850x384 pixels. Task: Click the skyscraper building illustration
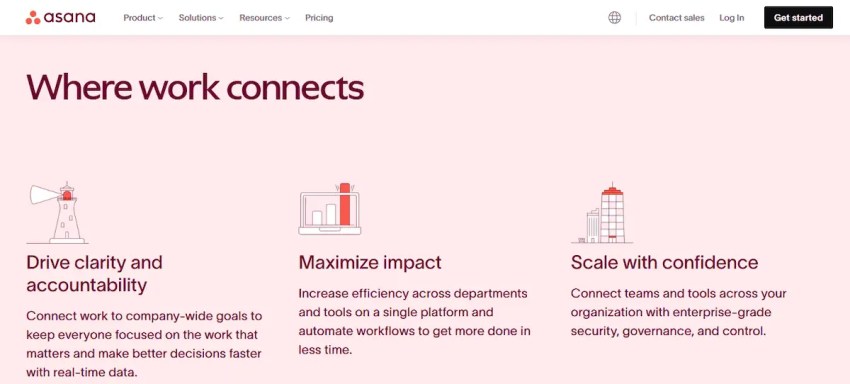coord(602,213)
